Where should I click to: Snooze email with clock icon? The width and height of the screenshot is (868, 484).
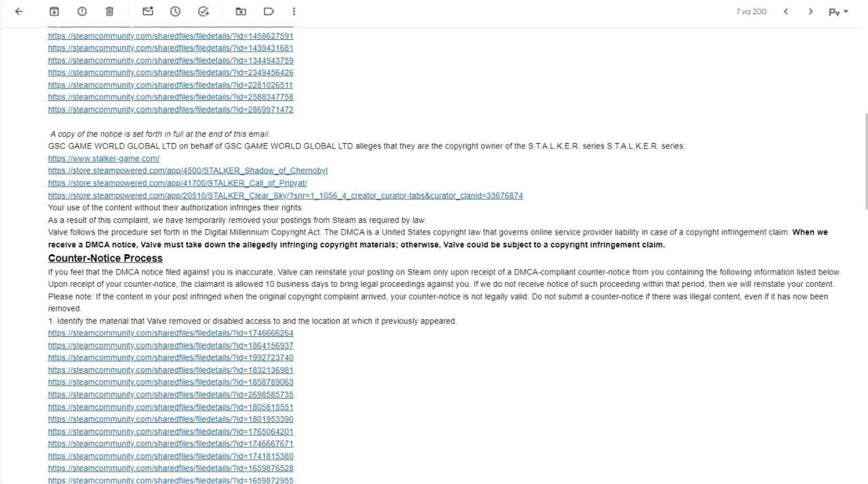(175, 12)
